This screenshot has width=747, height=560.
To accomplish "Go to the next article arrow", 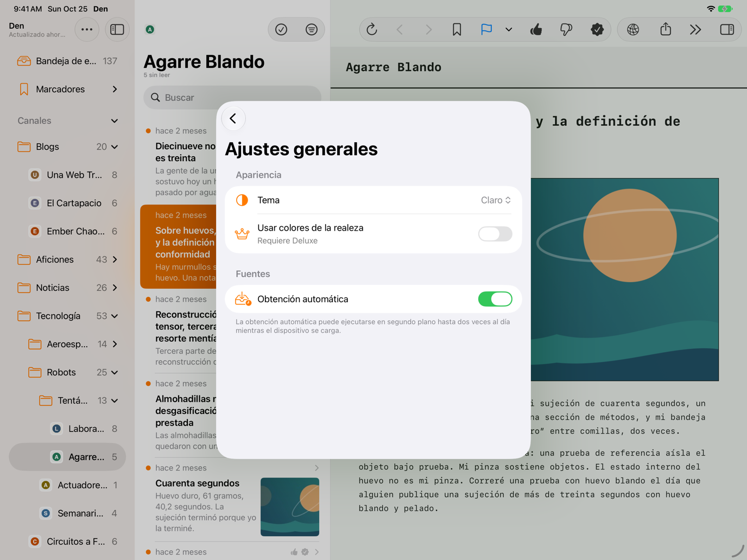I will coord(428,29).
